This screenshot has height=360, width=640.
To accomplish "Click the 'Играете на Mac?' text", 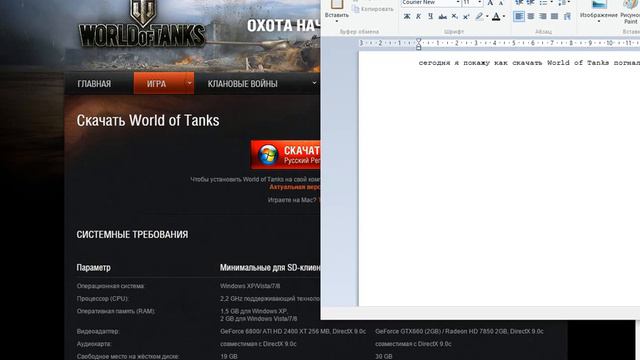I will tap(292, 200).
